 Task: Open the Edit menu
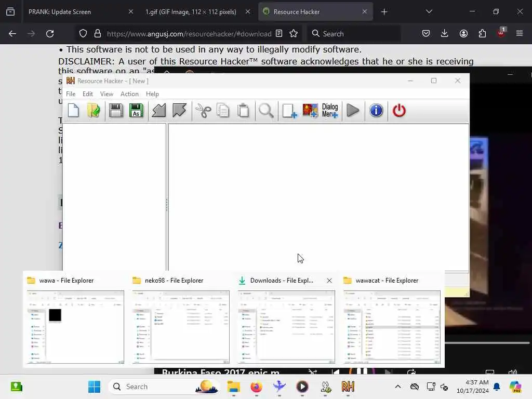click(87, 94)
